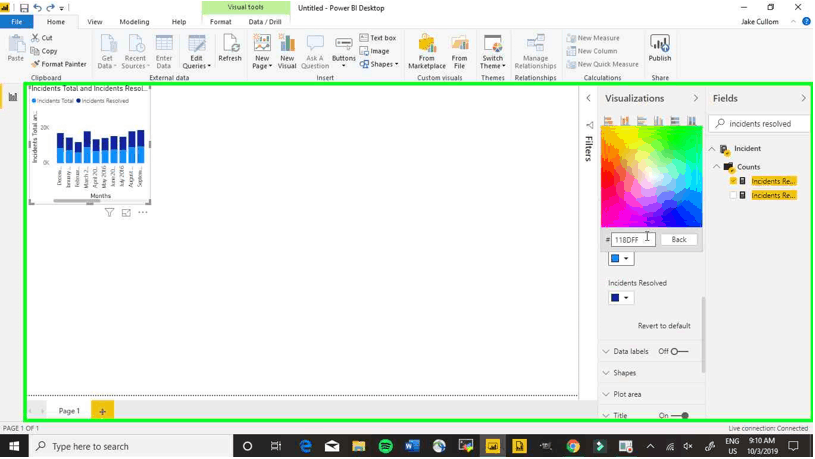Screen dimensions: 815x459
Task: Click the Back button in color picker
Action: coord(679,240)
